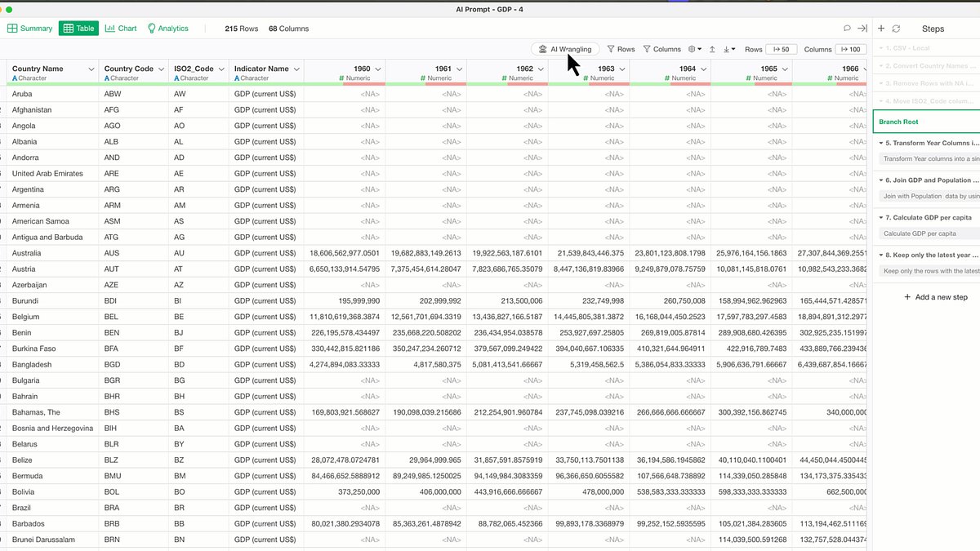Click the '215 Rows' count label

tap(242, 29)
